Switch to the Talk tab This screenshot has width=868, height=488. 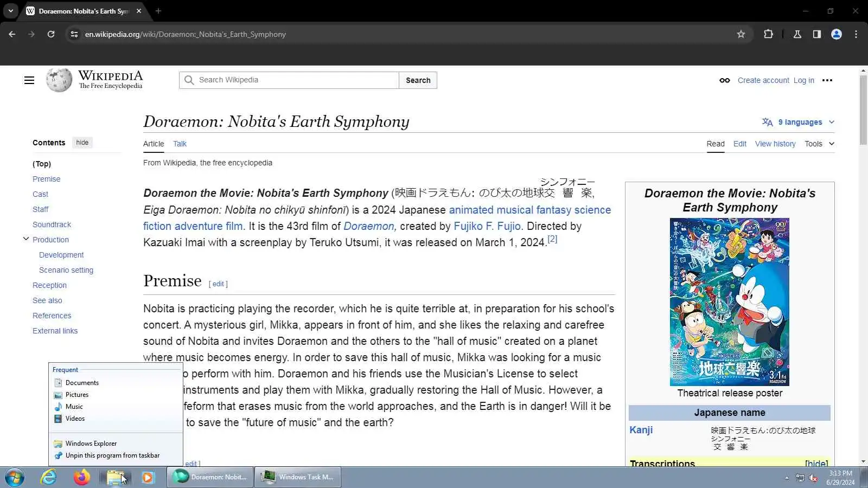[180, 144]
